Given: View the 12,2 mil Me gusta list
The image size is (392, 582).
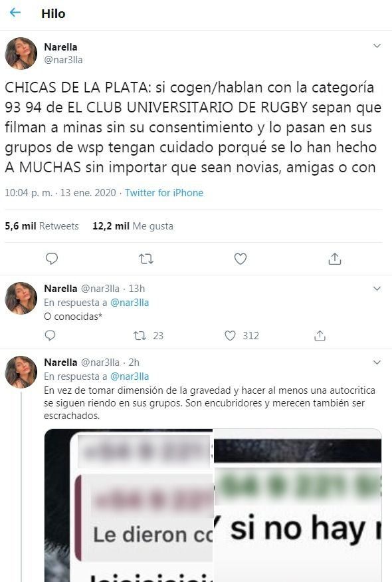Looking at the screenshot, I should (x=133, y=226).
